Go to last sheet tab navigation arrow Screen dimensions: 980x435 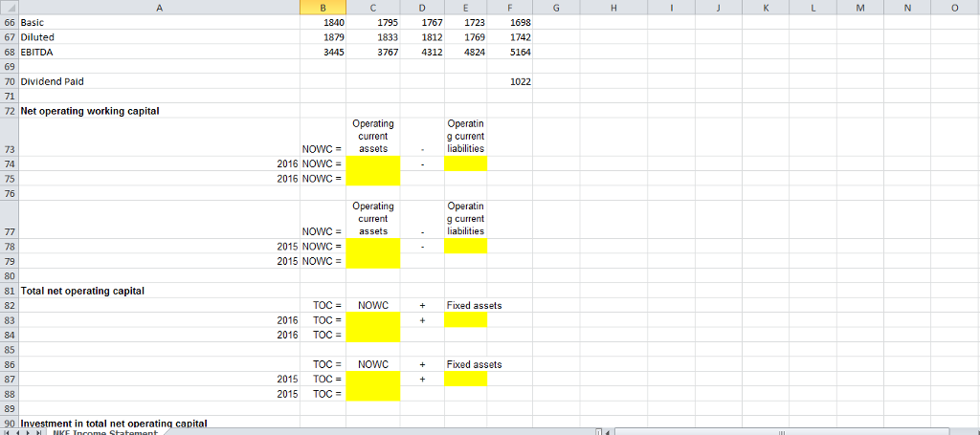click(39, 432)
